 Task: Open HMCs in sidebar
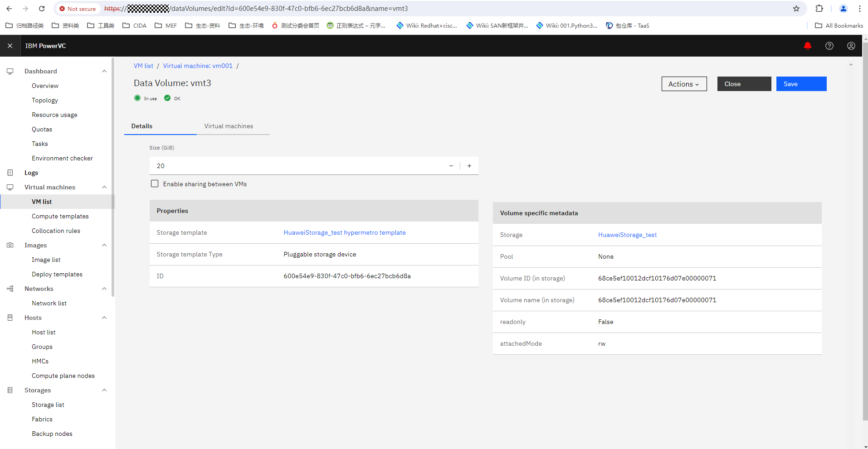pos(40,361)
